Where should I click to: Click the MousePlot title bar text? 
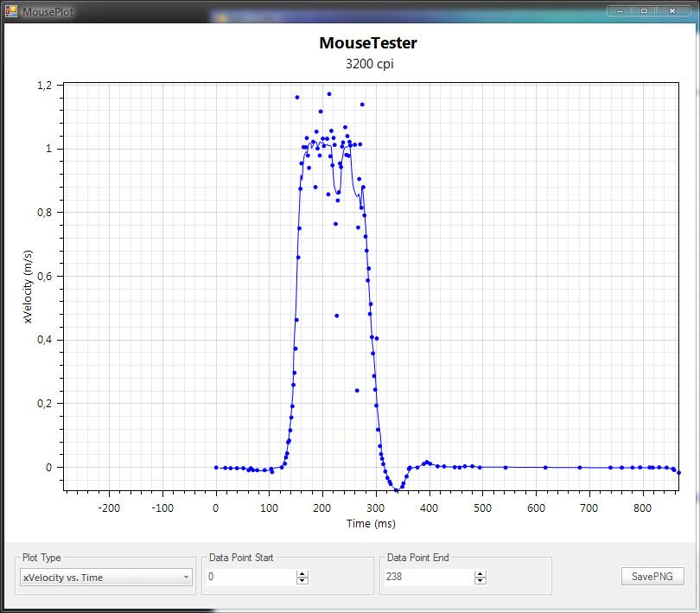48,11
